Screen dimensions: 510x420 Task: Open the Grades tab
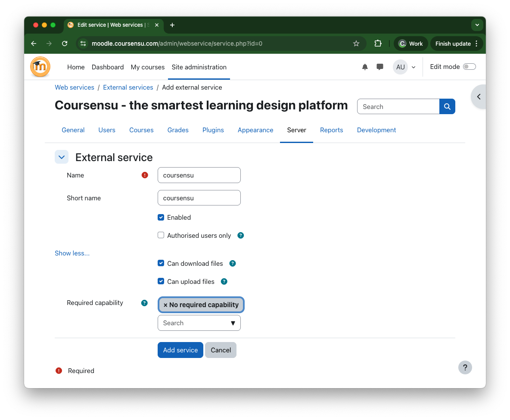(x=178, y=130)
